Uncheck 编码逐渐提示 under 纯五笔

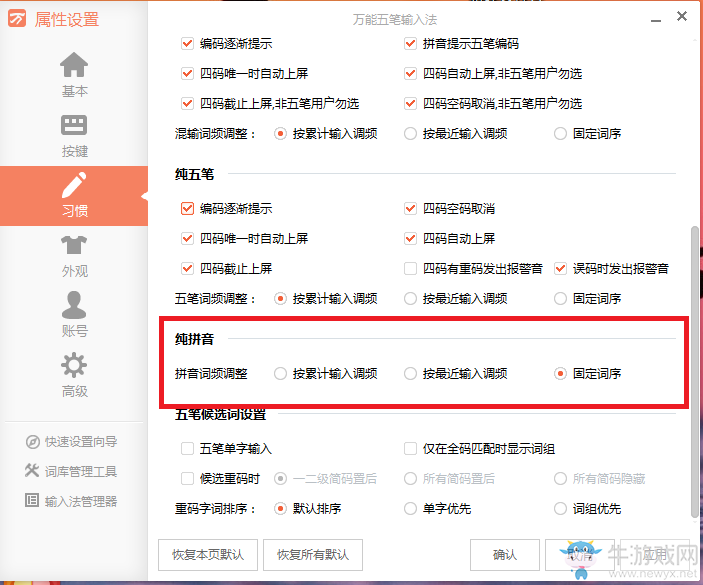click(x=187, y=209)
